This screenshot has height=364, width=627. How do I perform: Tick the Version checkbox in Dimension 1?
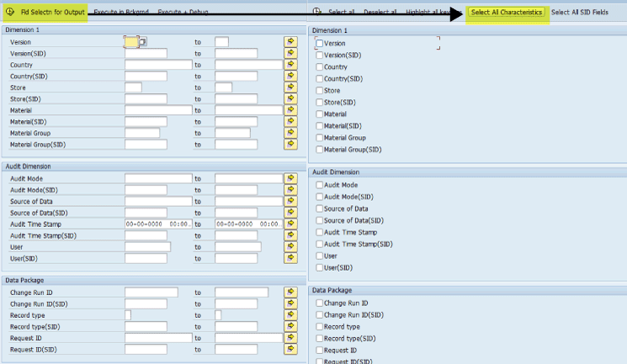tap(319, 43)
